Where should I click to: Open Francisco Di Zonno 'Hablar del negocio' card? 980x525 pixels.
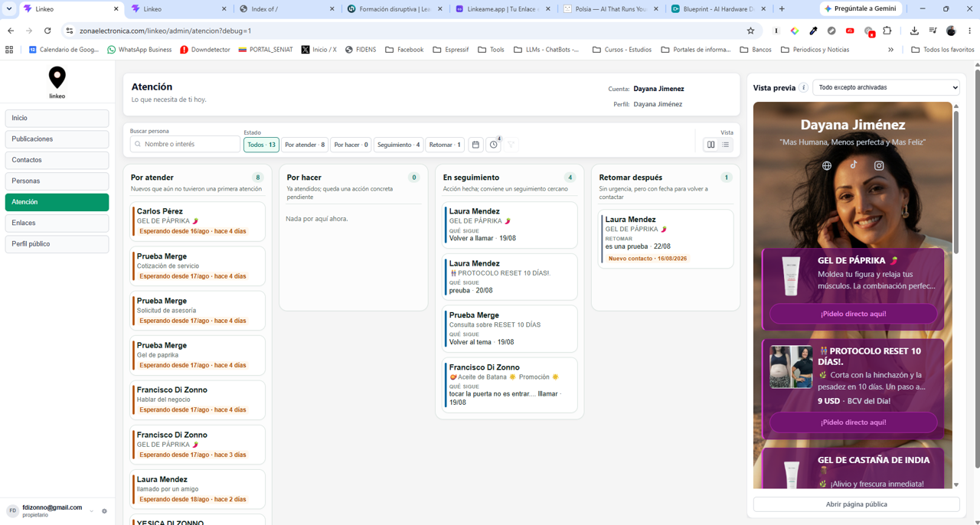coord(198,399)
